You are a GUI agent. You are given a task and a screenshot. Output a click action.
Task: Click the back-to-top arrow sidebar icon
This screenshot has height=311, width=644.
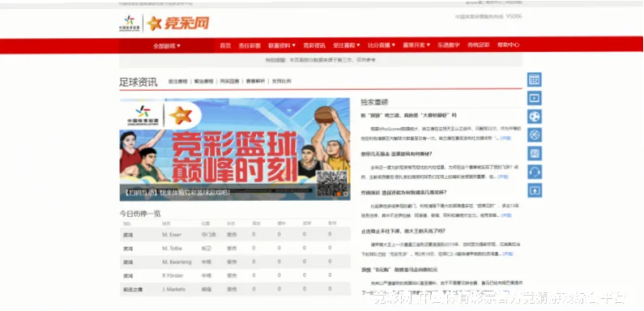pyautogui.click(x=535, y=190)
